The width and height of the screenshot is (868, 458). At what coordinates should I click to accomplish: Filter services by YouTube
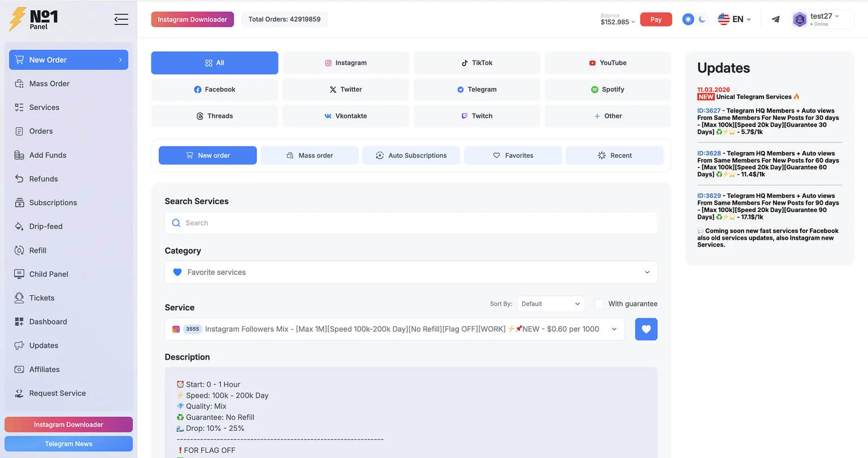(608, 63)
